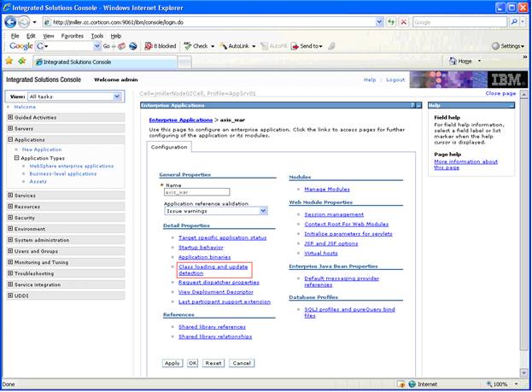
Task: Select the Integrated Solutions Console browser tab
Action: click(104, 62)
